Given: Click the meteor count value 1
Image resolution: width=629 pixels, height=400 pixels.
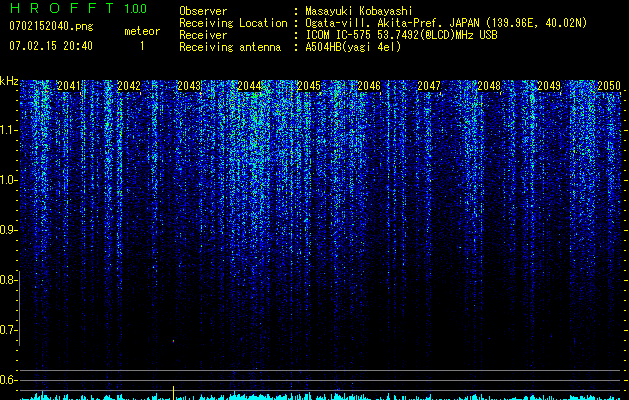Looking at the screenshot, I should [x=142, y=46].
